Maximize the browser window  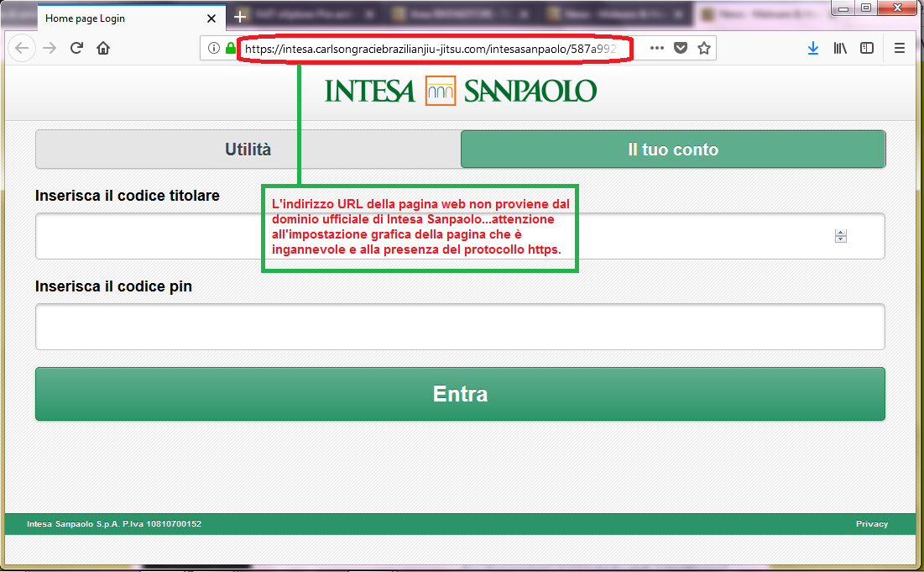(865, 8)
